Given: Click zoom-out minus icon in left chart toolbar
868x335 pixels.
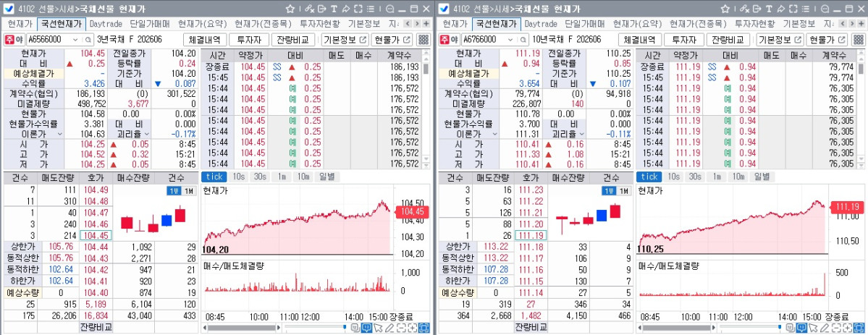Looking at the screenshot, I should coord(401,328).
